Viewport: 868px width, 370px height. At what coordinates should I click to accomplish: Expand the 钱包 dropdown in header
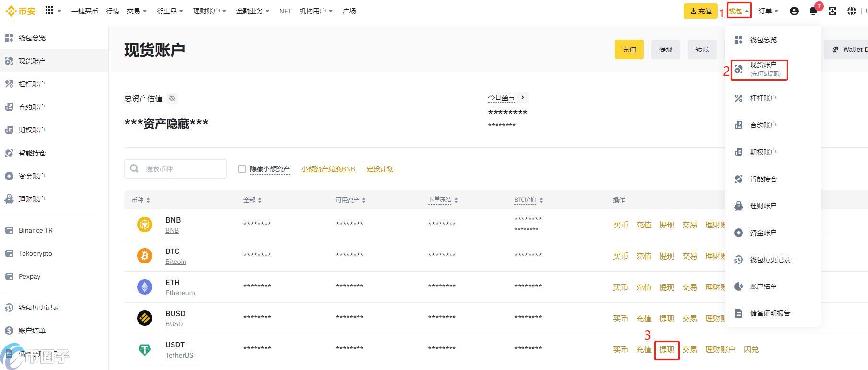tap(739, 11)
